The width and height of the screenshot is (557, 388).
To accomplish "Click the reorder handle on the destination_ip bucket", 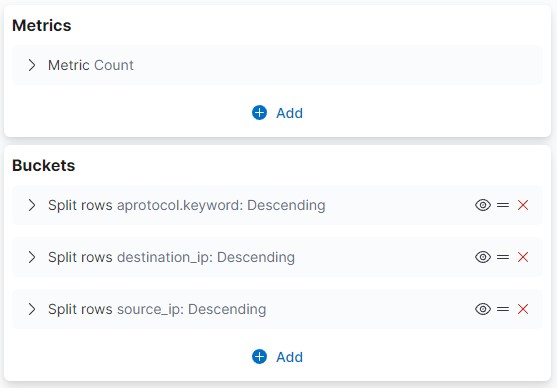I will (503, 257).
